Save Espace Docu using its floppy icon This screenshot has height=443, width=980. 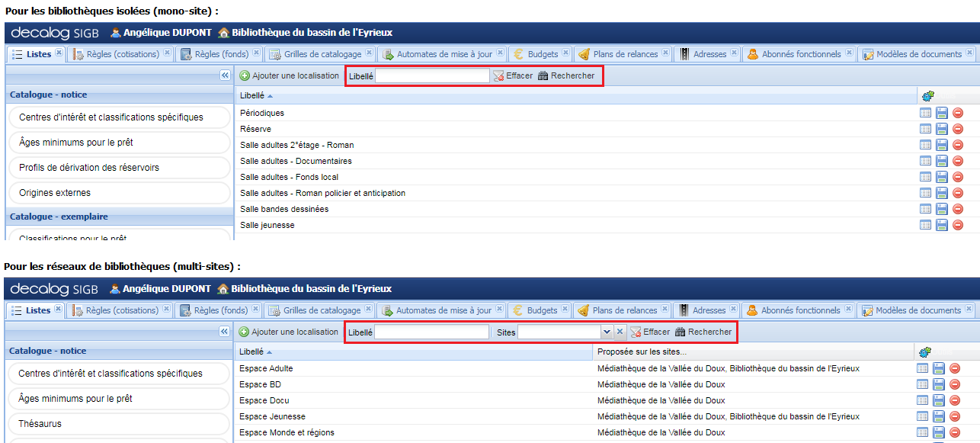tap(939, 400)
